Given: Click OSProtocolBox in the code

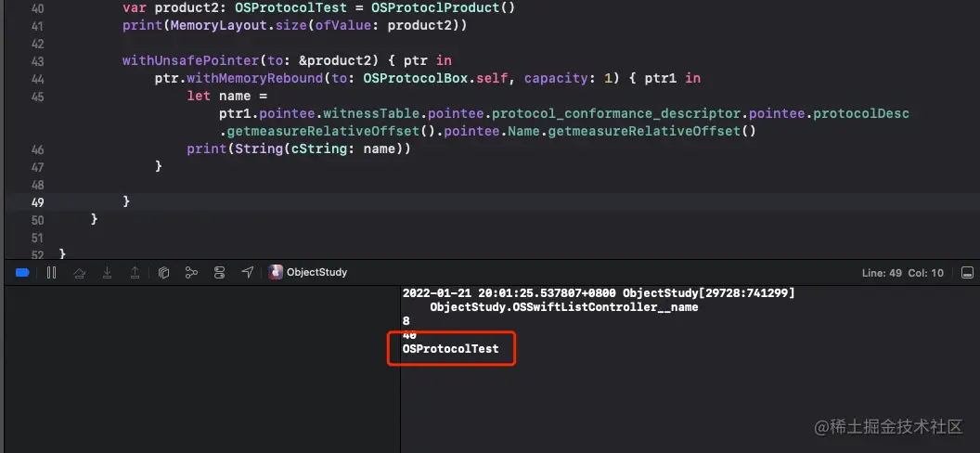Looking at the screenshot, I should (x=416, y=78).
